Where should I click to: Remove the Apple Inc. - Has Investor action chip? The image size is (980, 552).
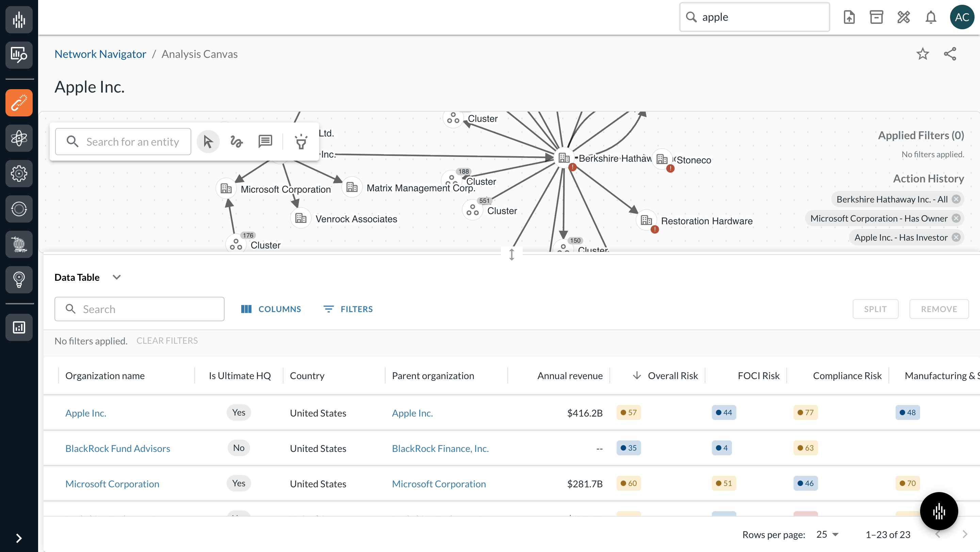pos(955,238)
